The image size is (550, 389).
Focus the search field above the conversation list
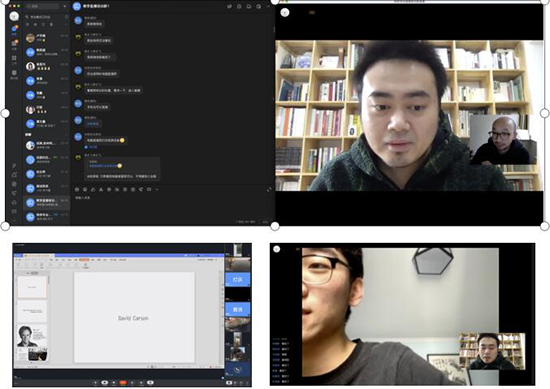pos(43,6)
